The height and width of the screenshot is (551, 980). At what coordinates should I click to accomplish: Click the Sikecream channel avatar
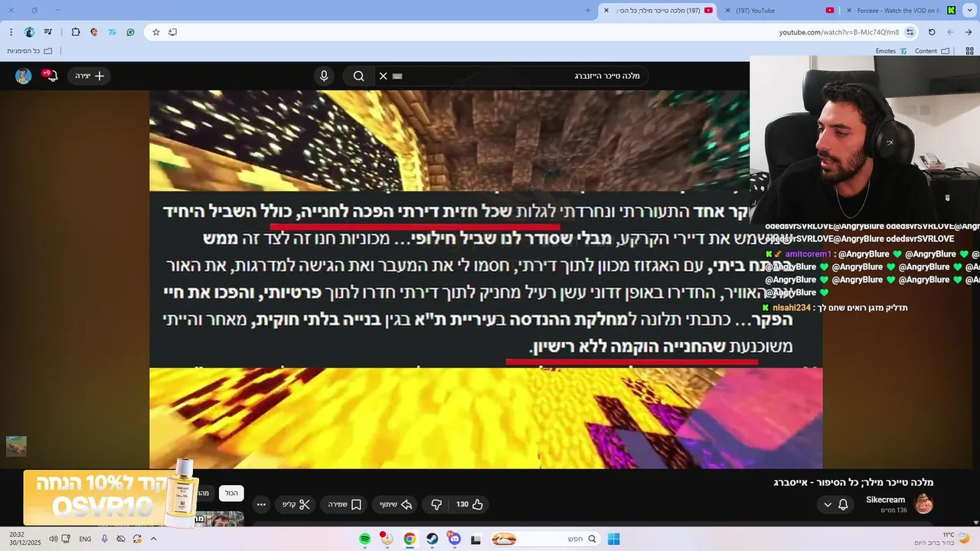(x=923, y=504)
